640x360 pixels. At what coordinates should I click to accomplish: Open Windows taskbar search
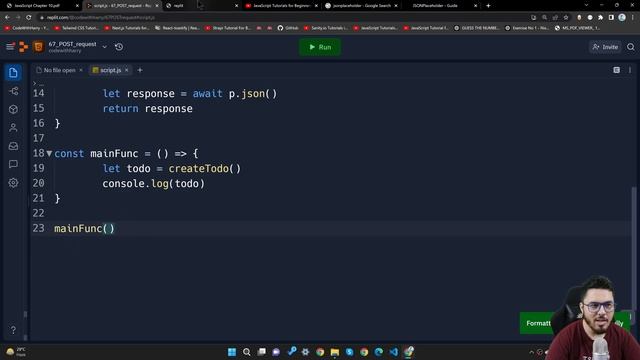pyautogui.click(x=247, y=352)
